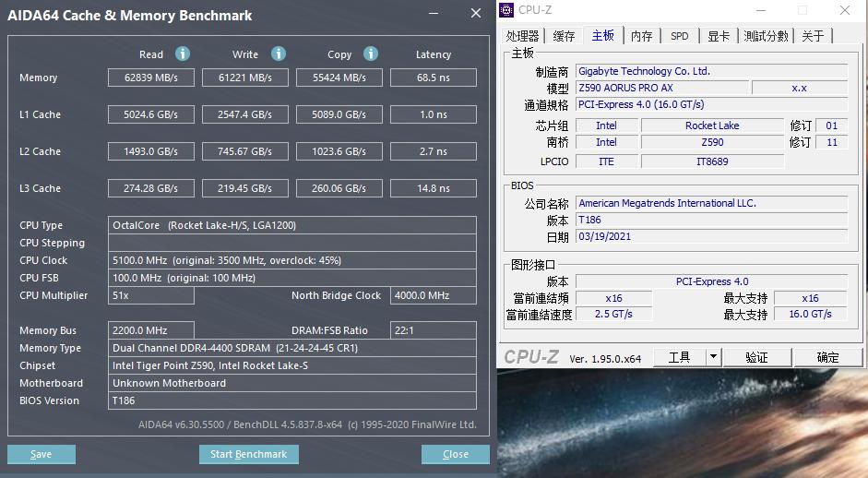Open the 内存 tab in CPU-Z
The width and height of the screenshot is (868, 478).
coord(642,37)
